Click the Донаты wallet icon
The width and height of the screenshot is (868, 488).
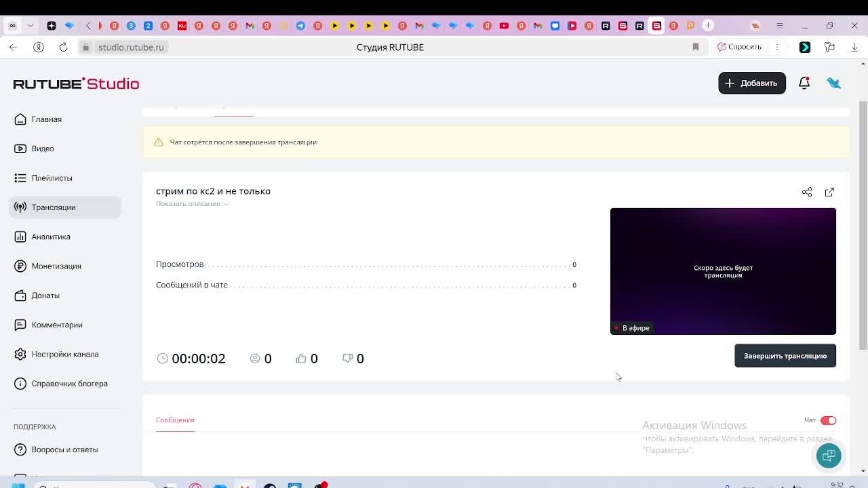coord(20,296)
